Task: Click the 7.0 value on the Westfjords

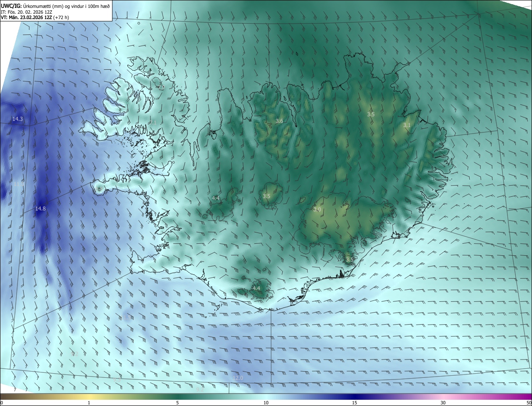Action: pyautogui.click(x=161, y=88)
